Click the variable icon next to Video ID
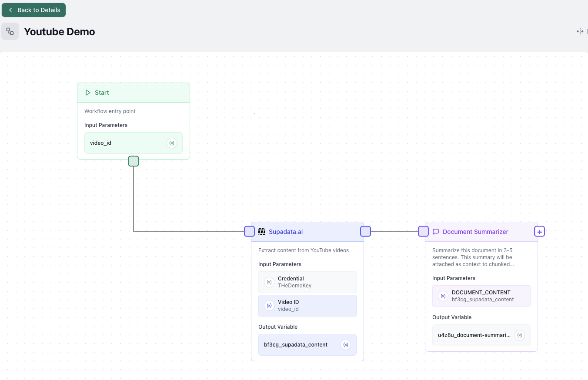The height and width of the screenshot is (380, 588). coord(269,306)
